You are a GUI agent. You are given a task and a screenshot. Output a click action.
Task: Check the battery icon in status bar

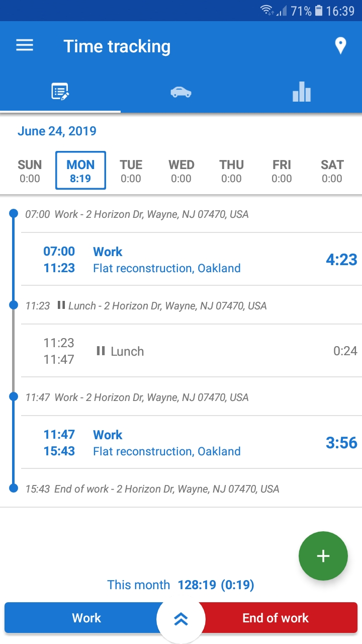click(x=319, y=11)
